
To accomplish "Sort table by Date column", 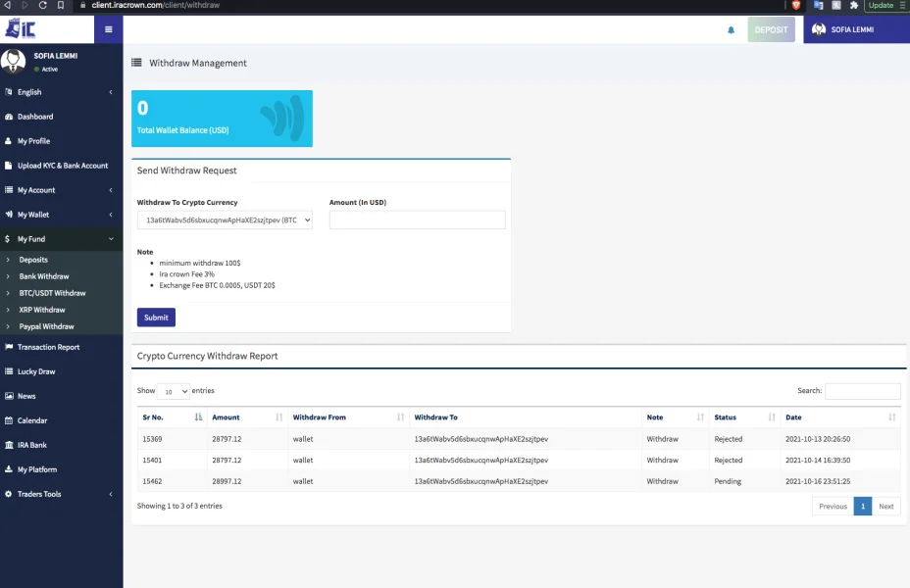I will (839, 417).
